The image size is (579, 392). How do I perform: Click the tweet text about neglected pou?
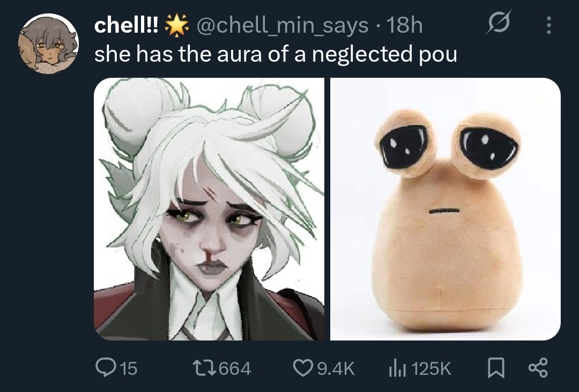click(276, 54)
